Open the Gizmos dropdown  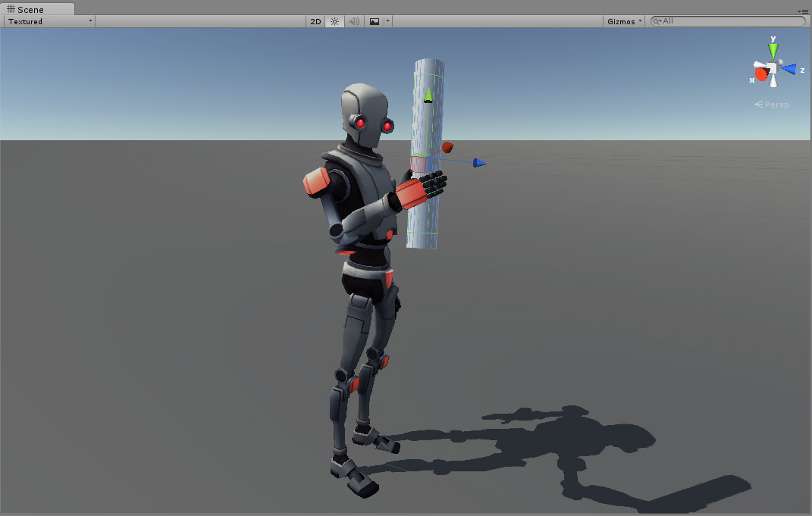[x=623, y=20]
